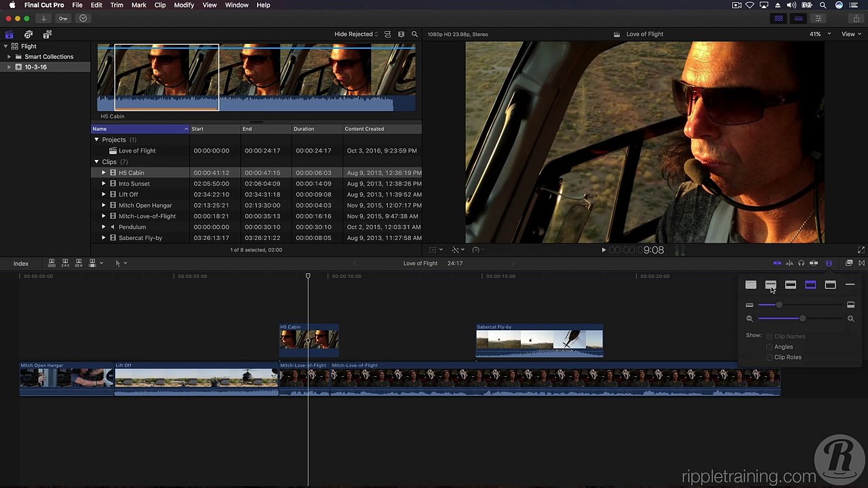868x488 pixels.
Task: Choose filmstrip-only clip appearance
Action: tap(830, 285)
